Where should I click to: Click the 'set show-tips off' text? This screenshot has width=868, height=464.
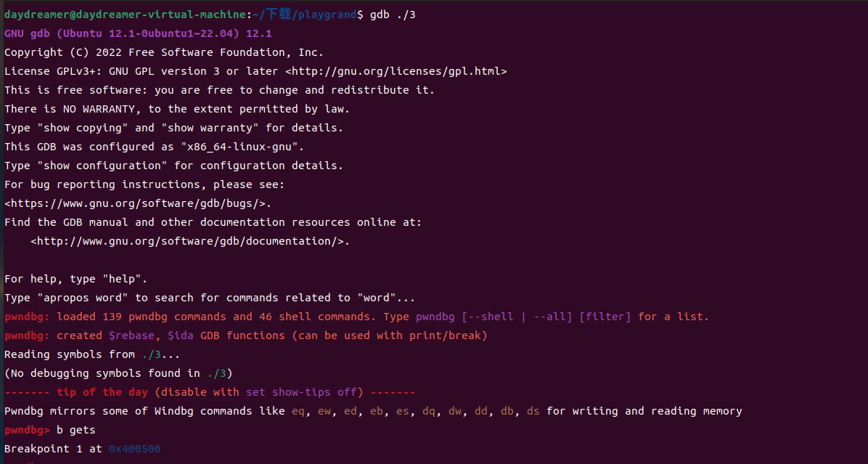[x=301, y=393]
